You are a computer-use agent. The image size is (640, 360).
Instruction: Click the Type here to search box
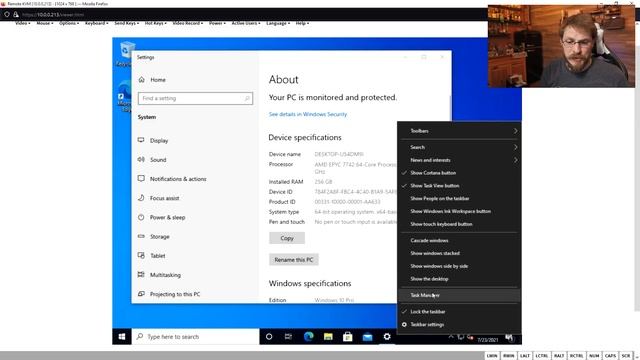pos(196,337)
